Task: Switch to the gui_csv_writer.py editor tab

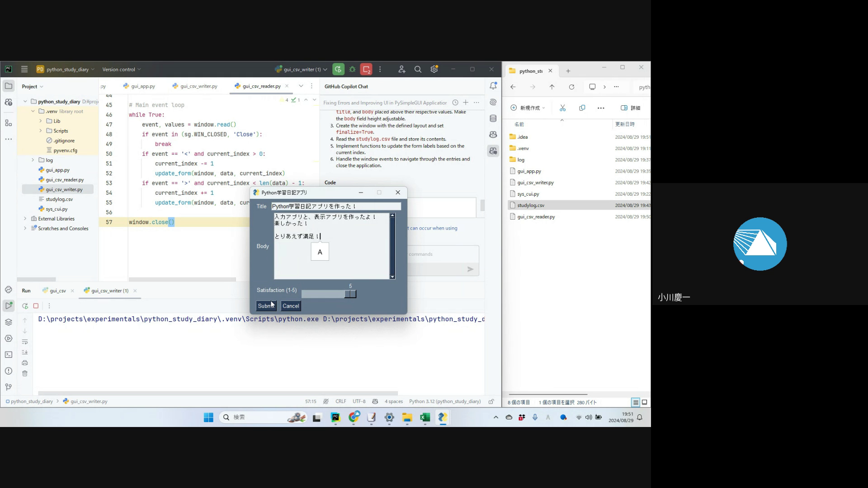Action: tap(198, 86)
